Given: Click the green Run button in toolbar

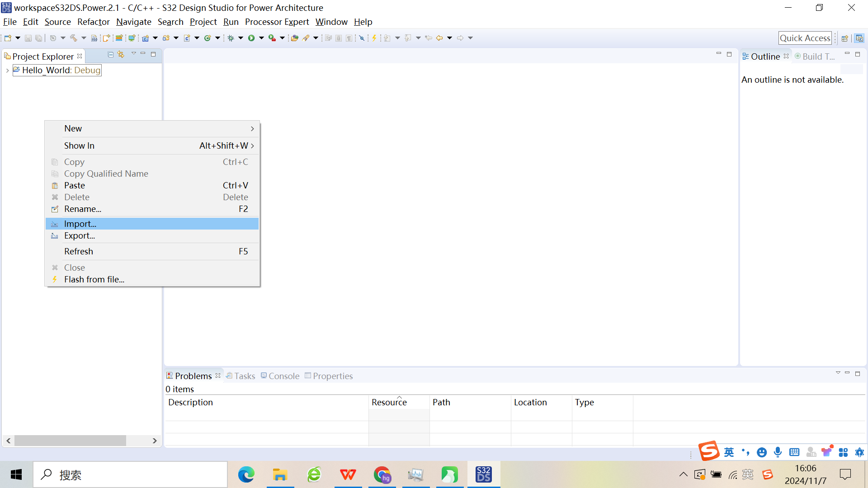Looking at the screenshot, I should pyautogui.click(x=251, y=38).
